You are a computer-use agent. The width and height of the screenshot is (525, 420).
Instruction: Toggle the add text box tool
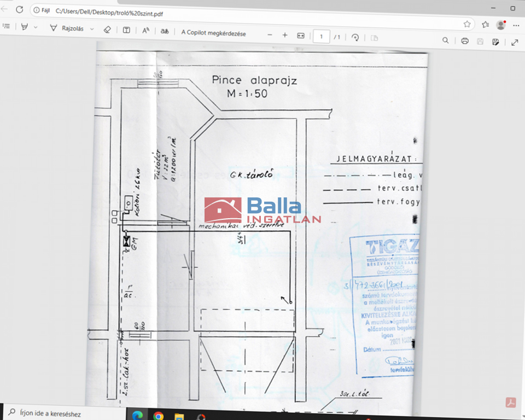[x=126, y=30]
